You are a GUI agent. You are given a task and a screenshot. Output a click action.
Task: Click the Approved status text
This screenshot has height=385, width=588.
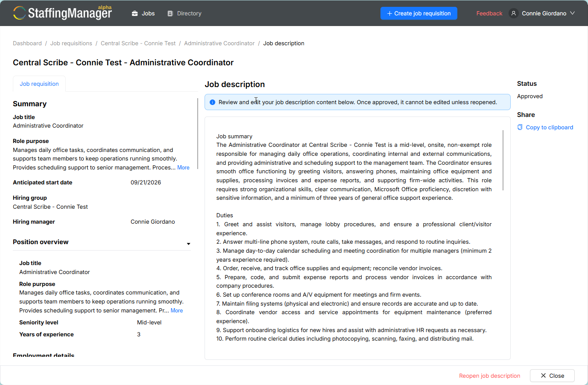pos(530,96)
